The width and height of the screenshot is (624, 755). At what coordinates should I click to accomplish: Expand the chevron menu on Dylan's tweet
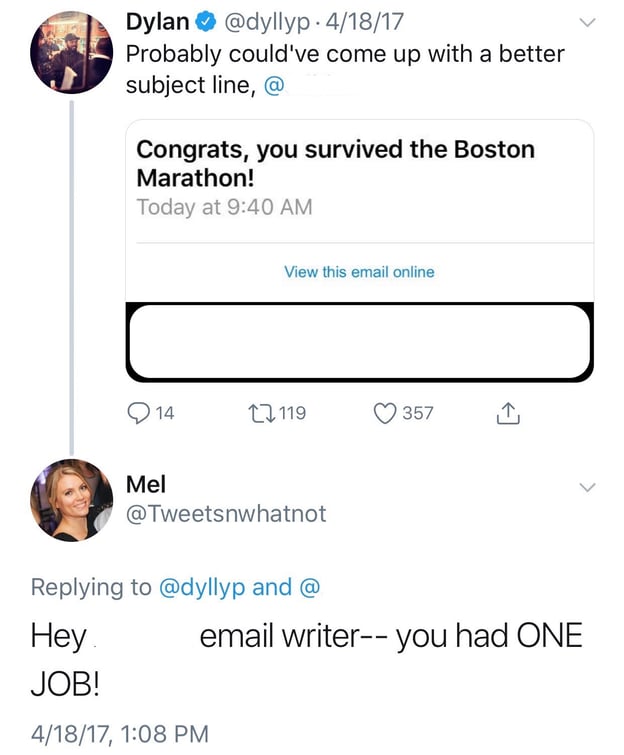coord(587,23)
